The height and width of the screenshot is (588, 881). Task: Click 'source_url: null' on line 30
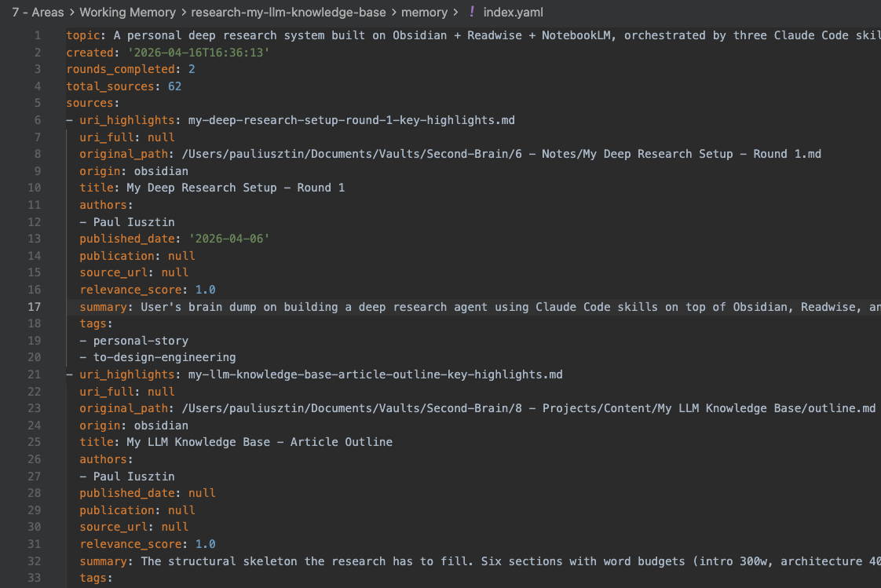(x=133, y=527)
